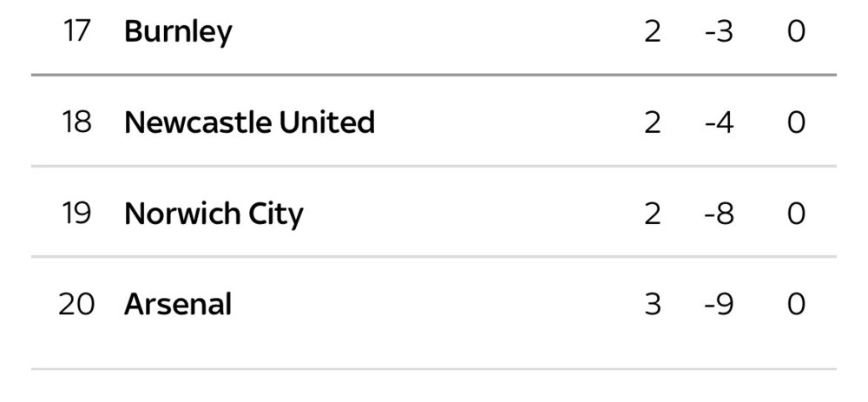Image resolution: width=868 pixels, height=402 pixels.
Task: Click Arsenal's points value 0
Action: [797, 305]
